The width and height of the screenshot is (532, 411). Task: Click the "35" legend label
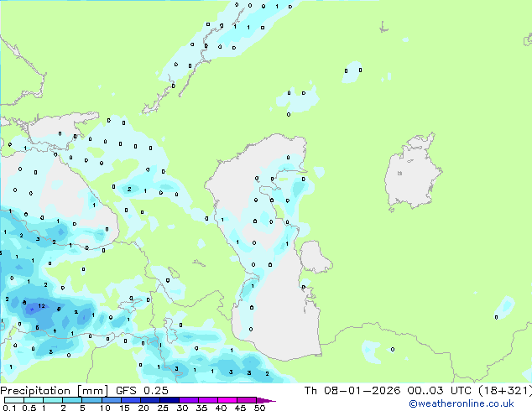(x=201, y=408)
